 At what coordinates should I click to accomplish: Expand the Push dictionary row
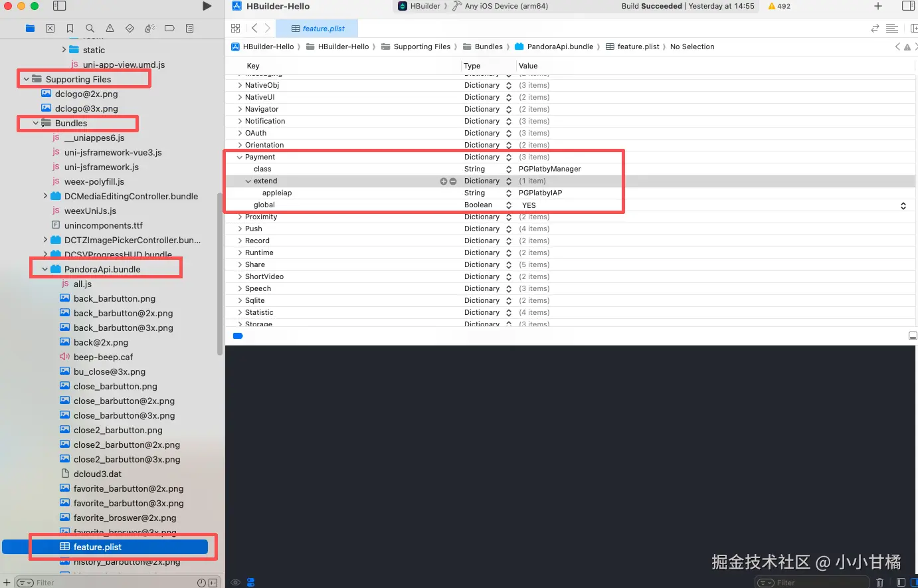pyautogui.click(x=240, y=229)
